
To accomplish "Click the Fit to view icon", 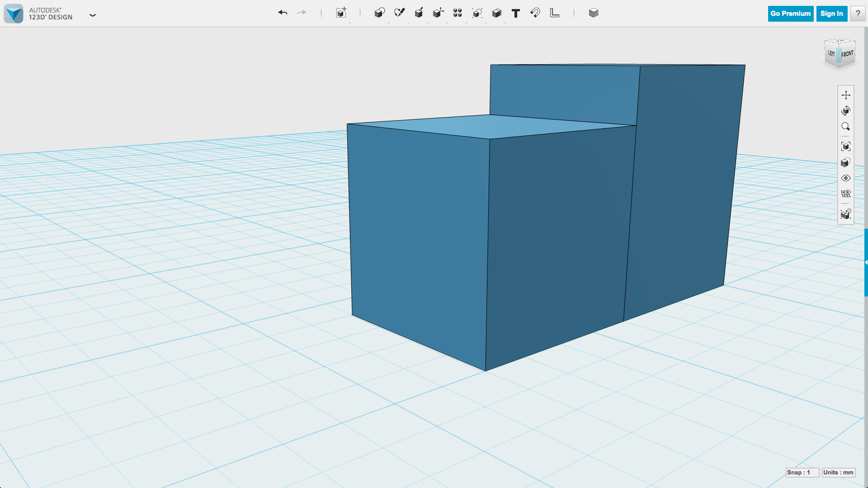I will [846, 146].
